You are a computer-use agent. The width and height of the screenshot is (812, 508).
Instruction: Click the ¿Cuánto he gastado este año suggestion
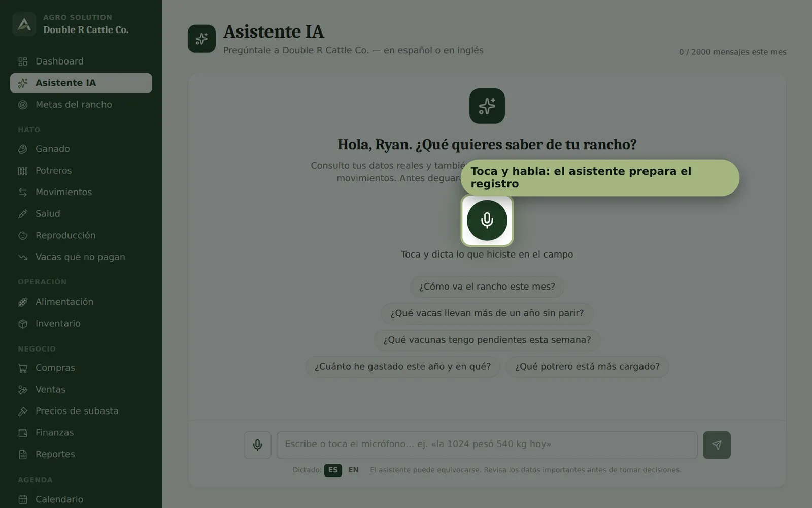tap(402, 367)
